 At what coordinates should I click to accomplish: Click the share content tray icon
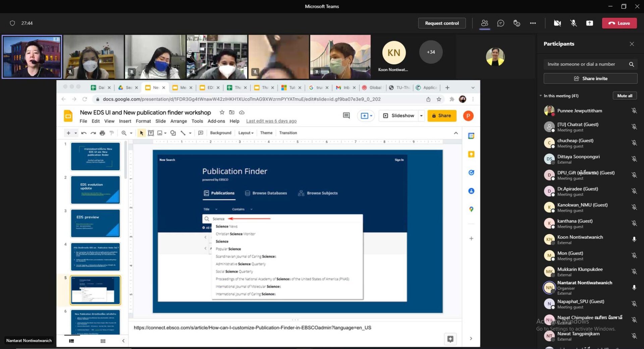click(589, 23)
